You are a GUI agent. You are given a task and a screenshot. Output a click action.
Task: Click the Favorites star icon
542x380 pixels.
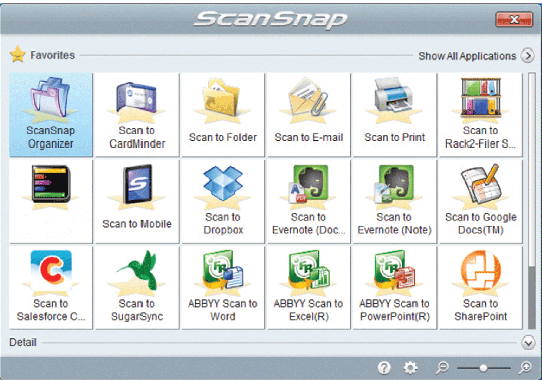coord(18,55)
